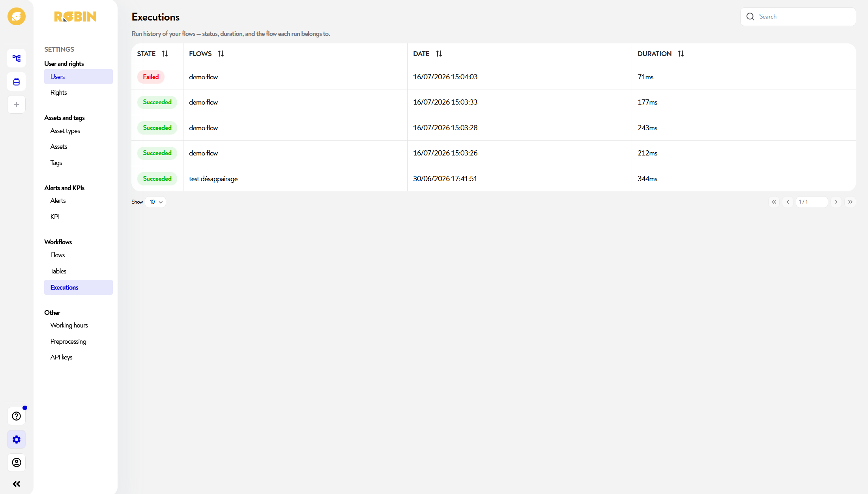Click Succeeded badge for 15:03:26 run
This screenshot has height=494, width=868.
(x=157, y=153)
